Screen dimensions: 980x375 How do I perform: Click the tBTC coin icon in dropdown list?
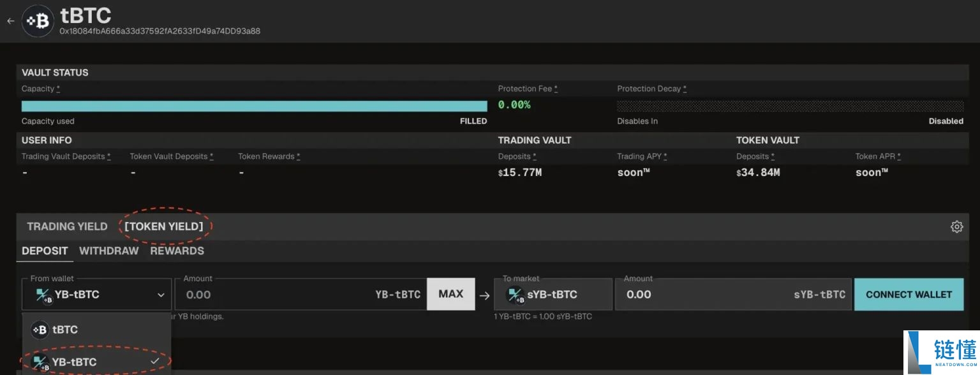click(x=40, y=330)
